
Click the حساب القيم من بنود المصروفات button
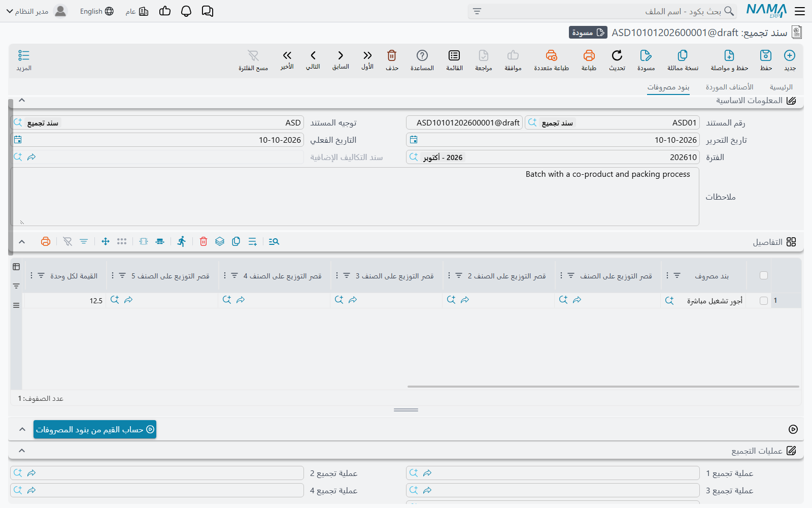[x=95, y=429]
